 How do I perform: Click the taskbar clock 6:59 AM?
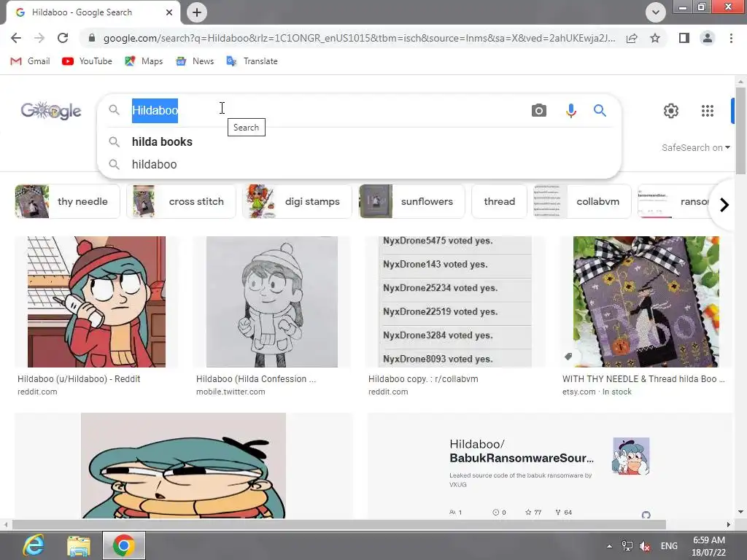pyautogui.click(x=708, y=546)
